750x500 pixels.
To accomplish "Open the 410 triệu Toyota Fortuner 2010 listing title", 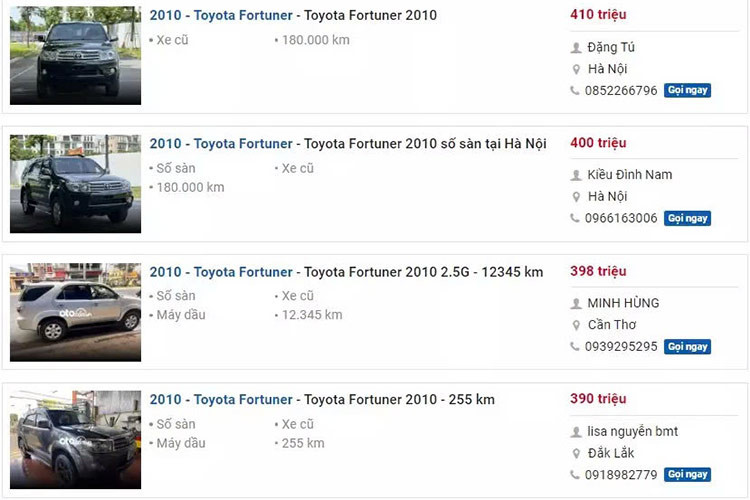I will (x=293, y=15).
